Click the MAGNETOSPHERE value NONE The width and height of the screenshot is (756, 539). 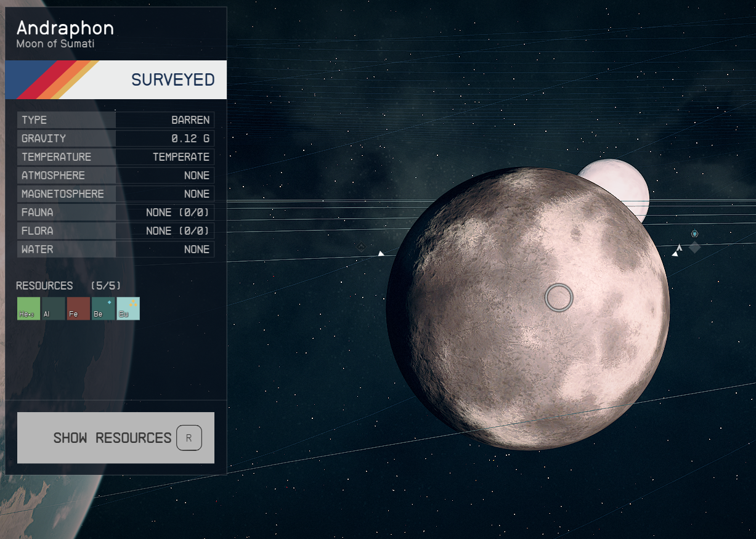(x=197, y=194)
